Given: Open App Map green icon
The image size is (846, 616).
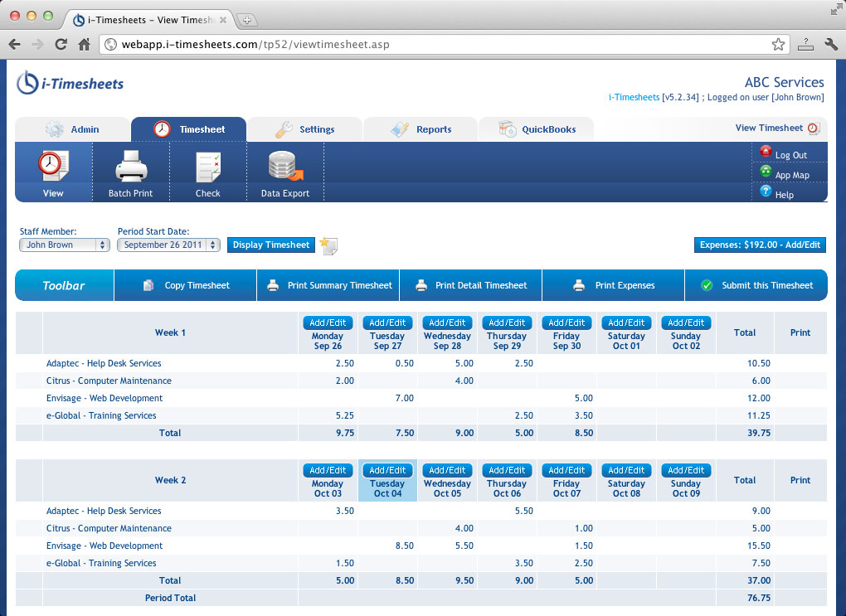Looking at the screenshot, I should click(766, 172).
